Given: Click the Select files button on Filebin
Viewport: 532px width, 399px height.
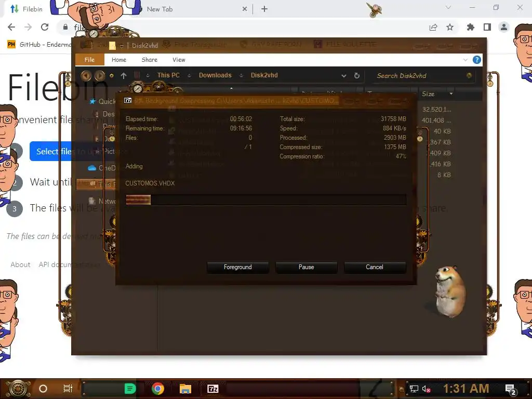Looking at the screenshot, I should pos(51,151).
